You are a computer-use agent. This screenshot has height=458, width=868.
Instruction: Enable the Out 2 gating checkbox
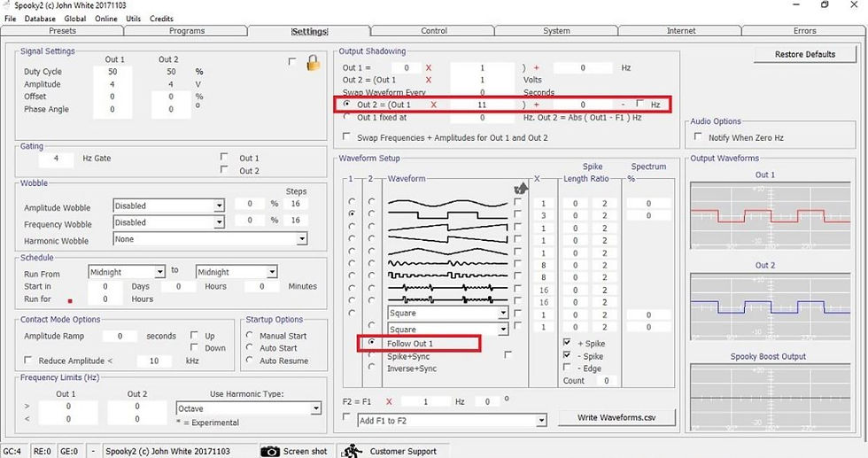(x=224, y=169)
